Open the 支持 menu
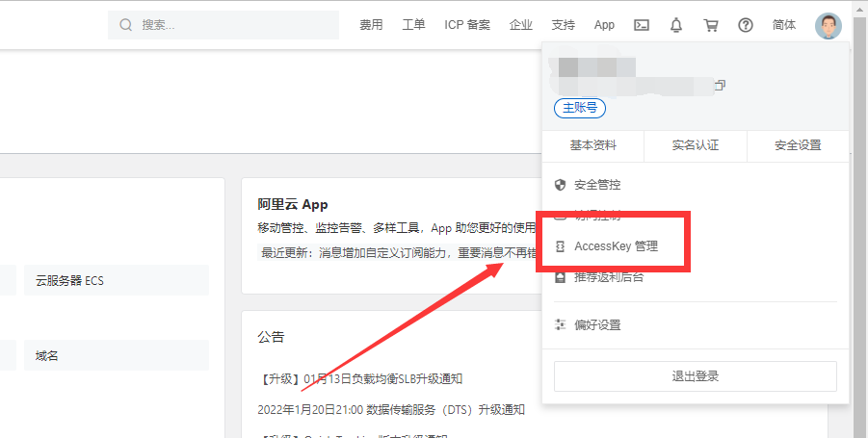The image size is (868, 438). [x=563, y=25]
